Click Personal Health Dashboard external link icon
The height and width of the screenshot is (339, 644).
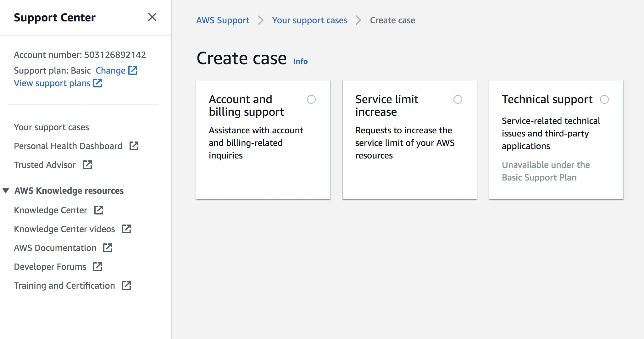134,146
